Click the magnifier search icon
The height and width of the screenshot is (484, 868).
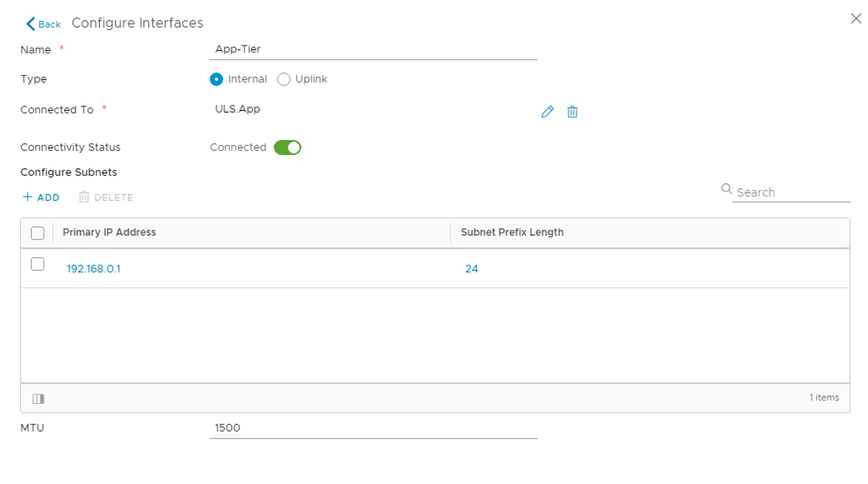(726, 189)
